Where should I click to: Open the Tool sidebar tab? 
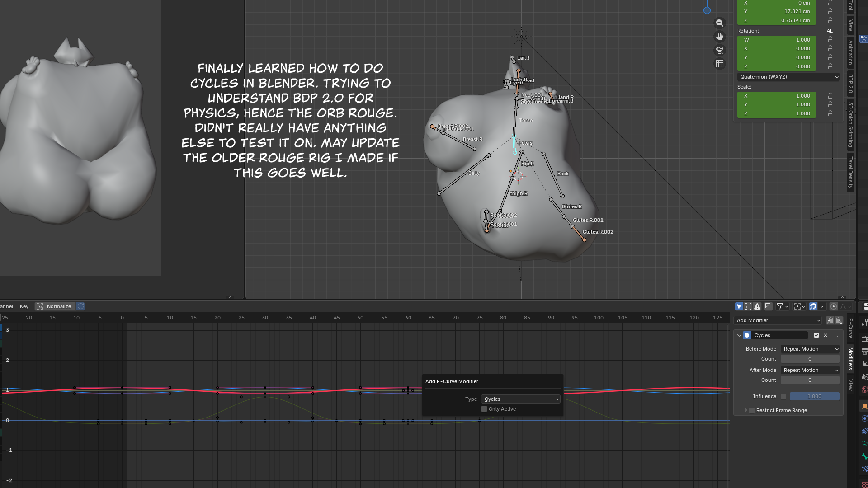point(850,5)
